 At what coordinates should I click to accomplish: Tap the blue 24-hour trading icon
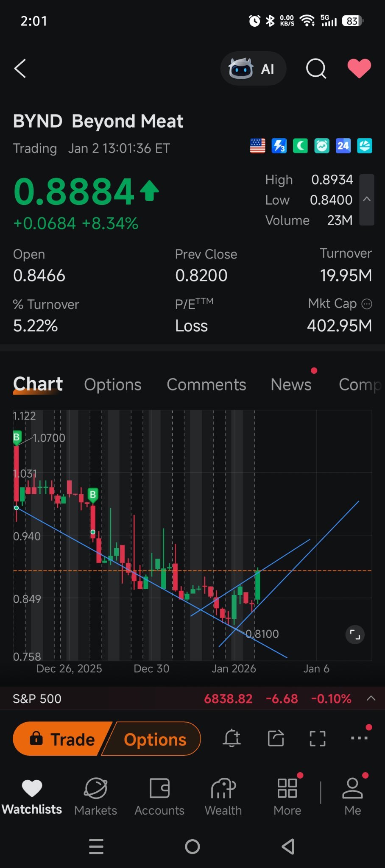tap(343, 146)
